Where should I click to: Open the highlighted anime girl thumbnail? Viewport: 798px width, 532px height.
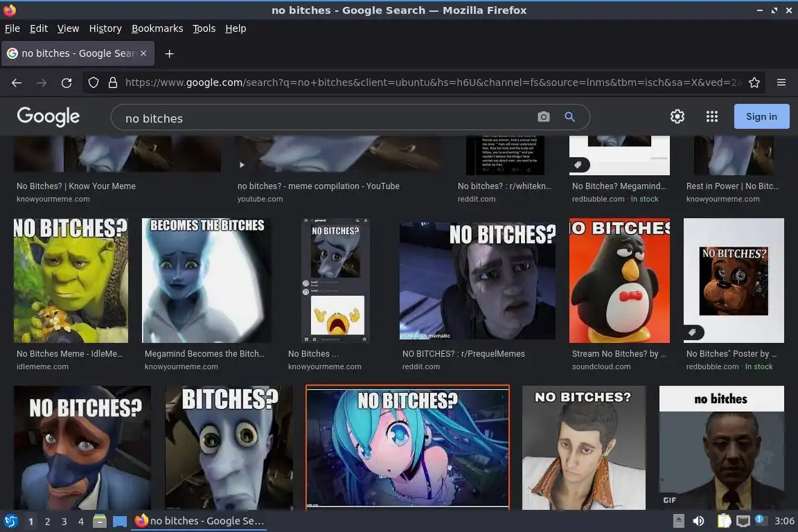point(407,447)
